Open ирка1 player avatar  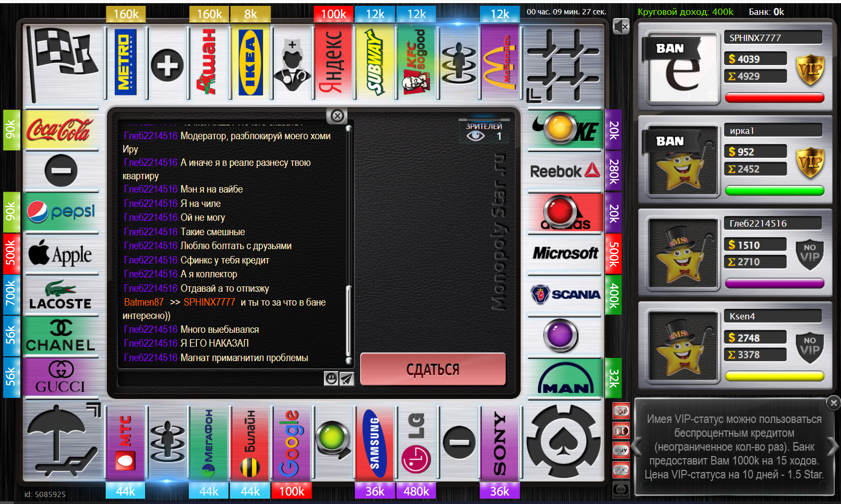683,161
